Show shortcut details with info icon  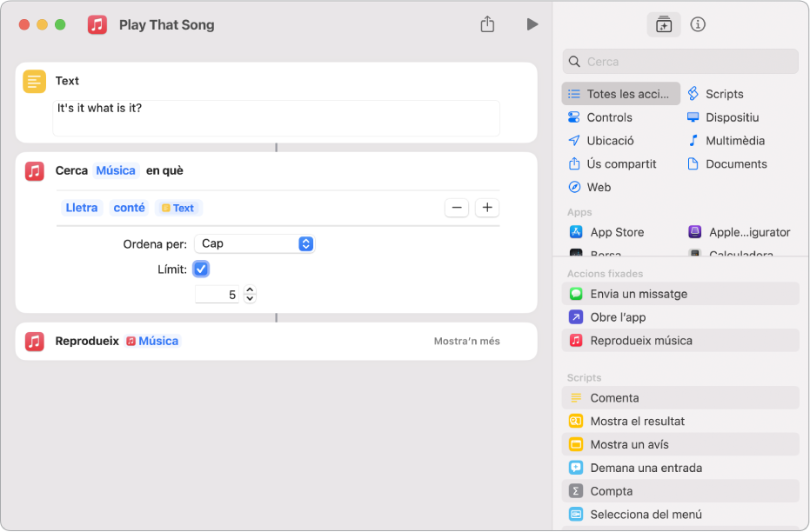698,24
